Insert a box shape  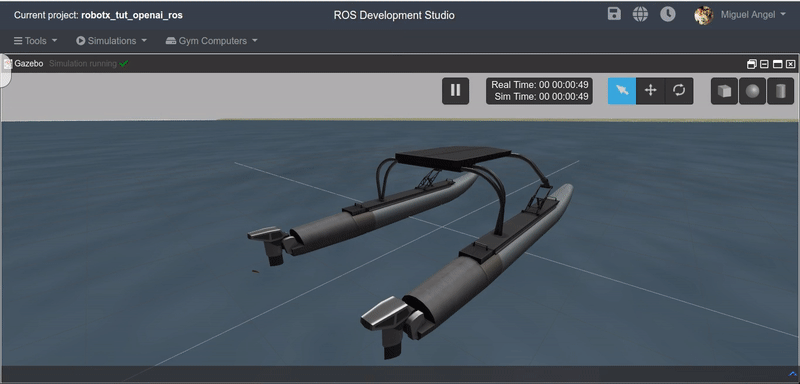pos(724,91)
